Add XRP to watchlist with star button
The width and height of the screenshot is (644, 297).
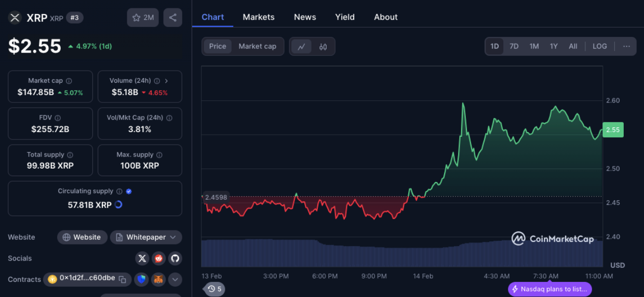(143, 18)
